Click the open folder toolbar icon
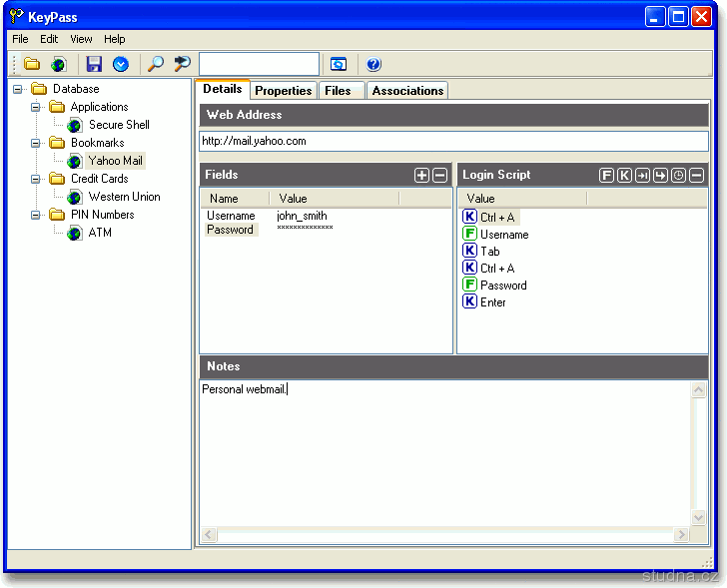The height and width of the screenshot is (588, 727). pos(32,65)
